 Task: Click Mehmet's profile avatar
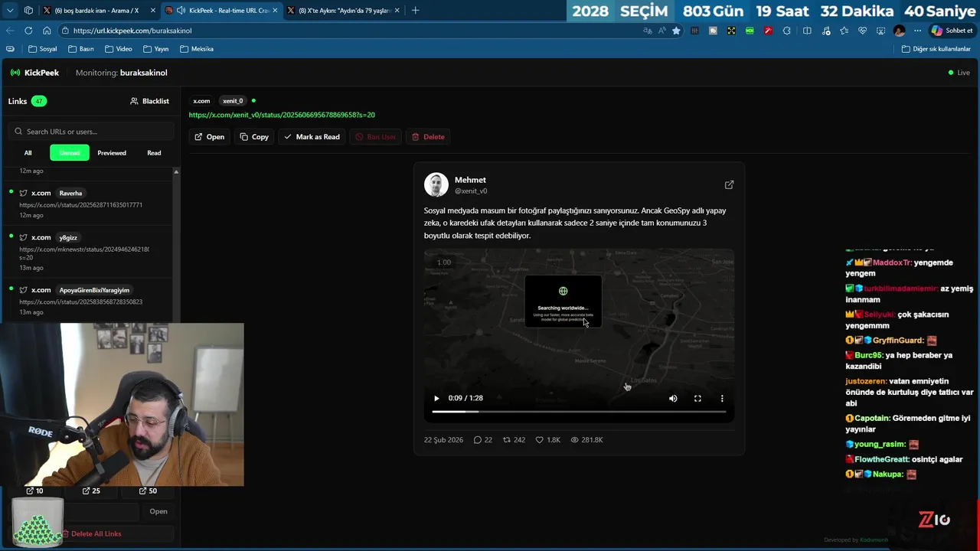point(436,184)
